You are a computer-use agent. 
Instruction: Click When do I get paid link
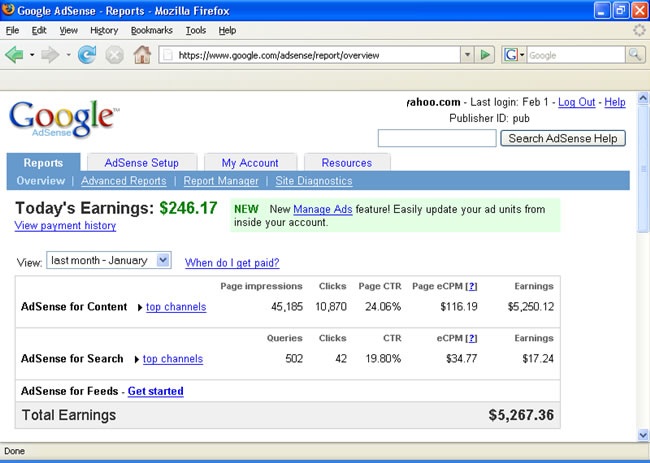point(232,263)
